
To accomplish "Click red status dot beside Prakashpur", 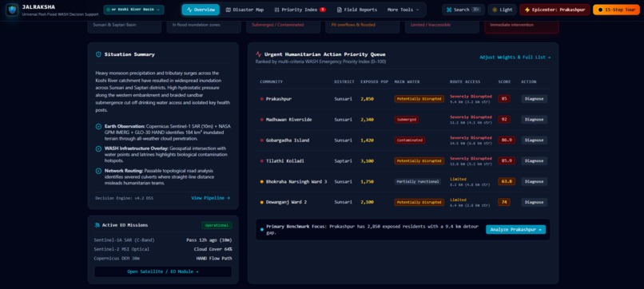I will tap(261, 99).
